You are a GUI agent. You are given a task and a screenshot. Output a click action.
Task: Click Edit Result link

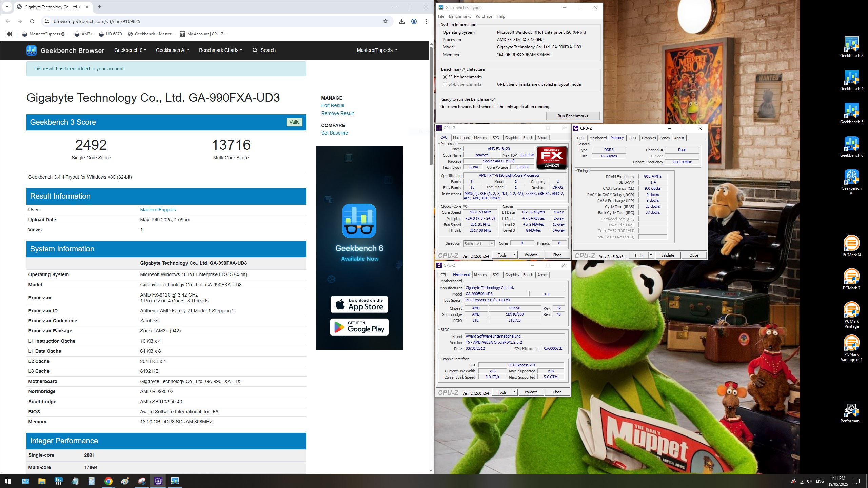(333, 105)
